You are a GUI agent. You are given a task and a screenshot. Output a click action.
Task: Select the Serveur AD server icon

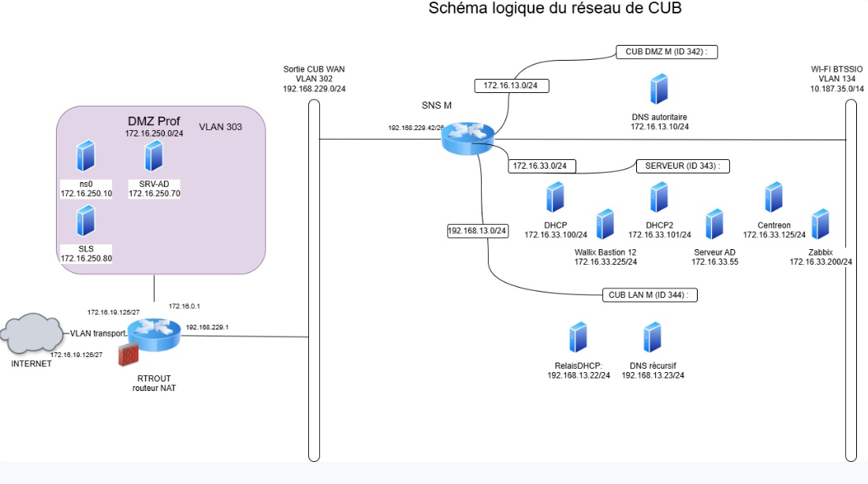pos(714,225)
